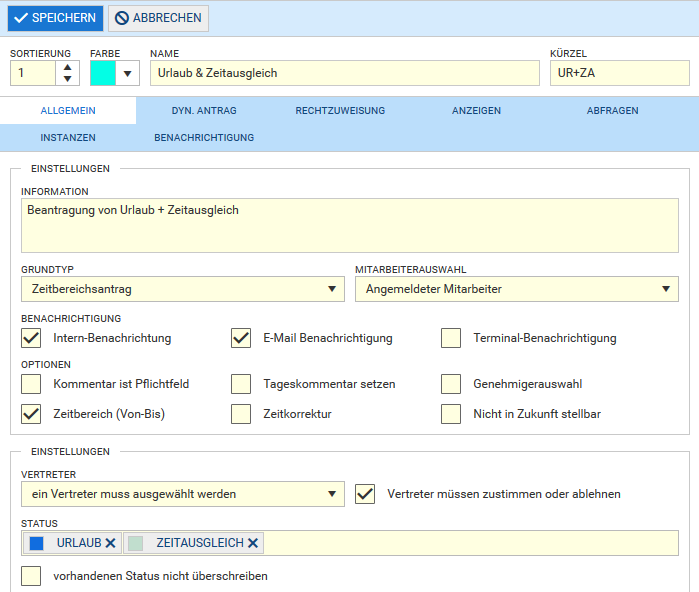Click the Speichern save button

[x=55, y=18]
